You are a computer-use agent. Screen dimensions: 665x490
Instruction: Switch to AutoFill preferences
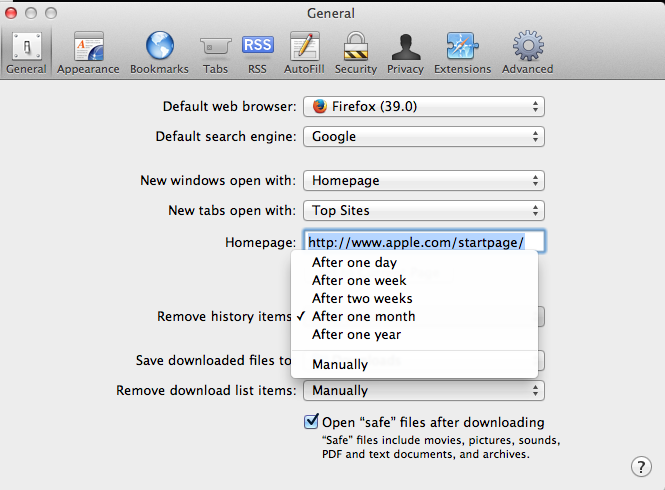click(304, 53)
